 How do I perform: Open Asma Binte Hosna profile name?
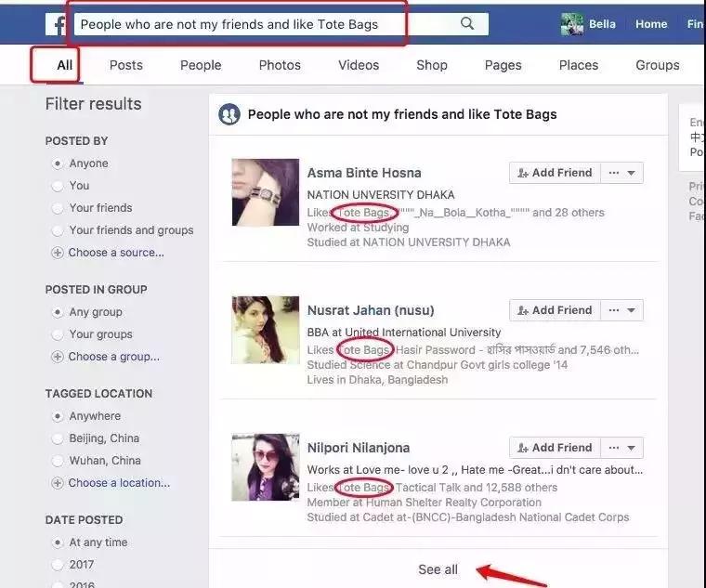tap(364, 173)
